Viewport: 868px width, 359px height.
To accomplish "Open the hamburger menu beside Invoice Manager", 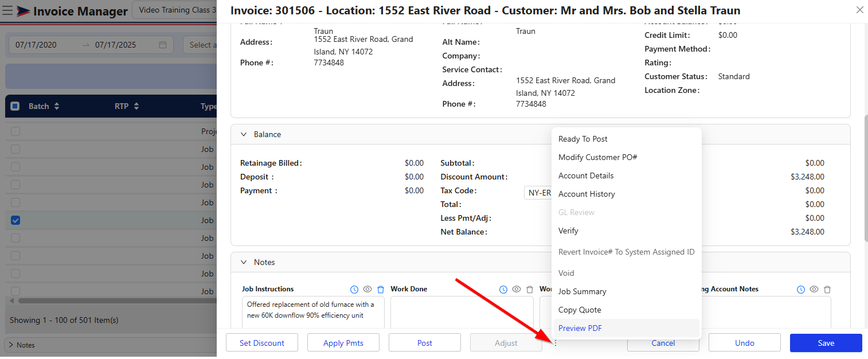I will [8, 11].
